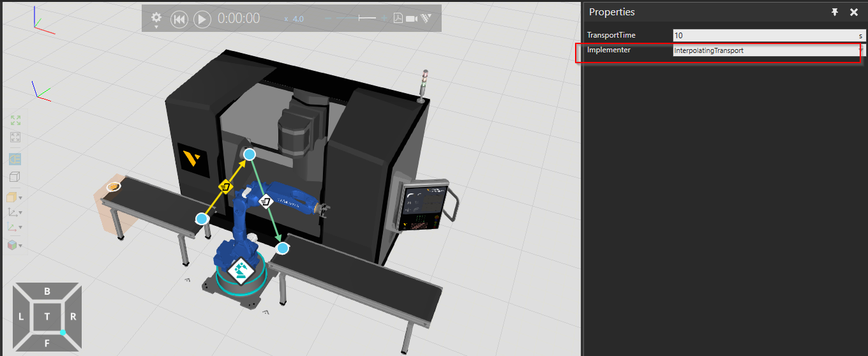Viewport: 868px width, 356px height.
Task: Click blue node on left conveyor end
Action: (x=202, y=219)
